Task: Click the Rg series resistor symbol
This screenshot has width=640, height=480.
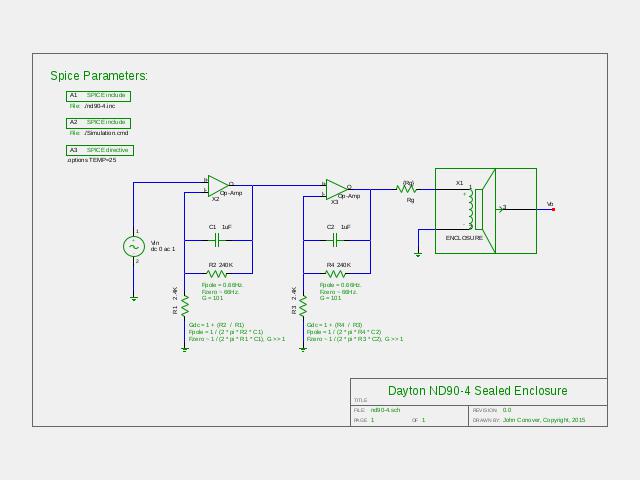Action: pos(406,189)
